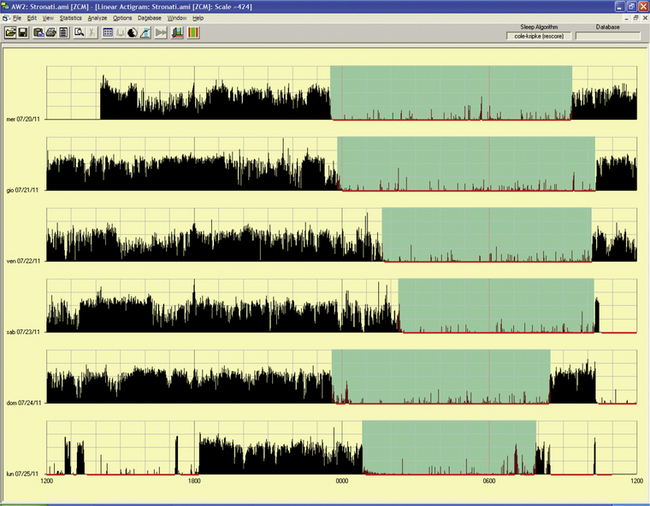
Task: Click the empty Database field
Action: click(x=607, y=36)
